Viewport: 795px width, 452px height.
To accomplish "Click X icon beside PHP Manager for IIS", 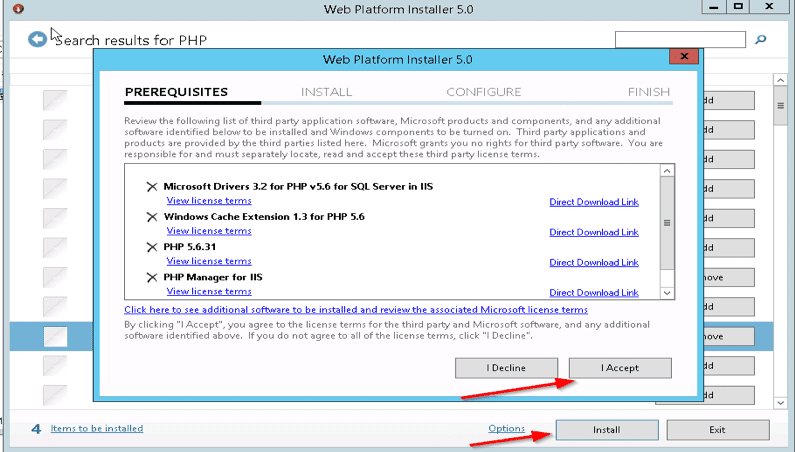I will point(152,276).
